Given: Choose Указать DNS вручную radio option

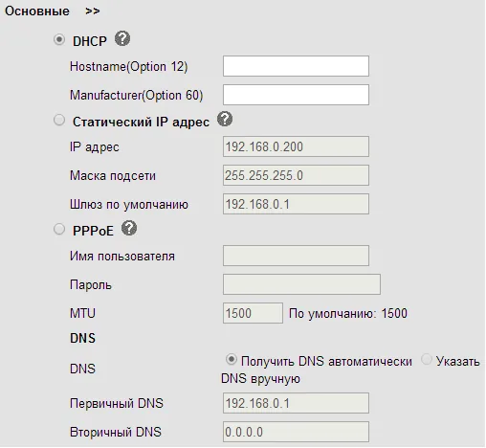Looking at the screenshot, I should coord(427,360).
